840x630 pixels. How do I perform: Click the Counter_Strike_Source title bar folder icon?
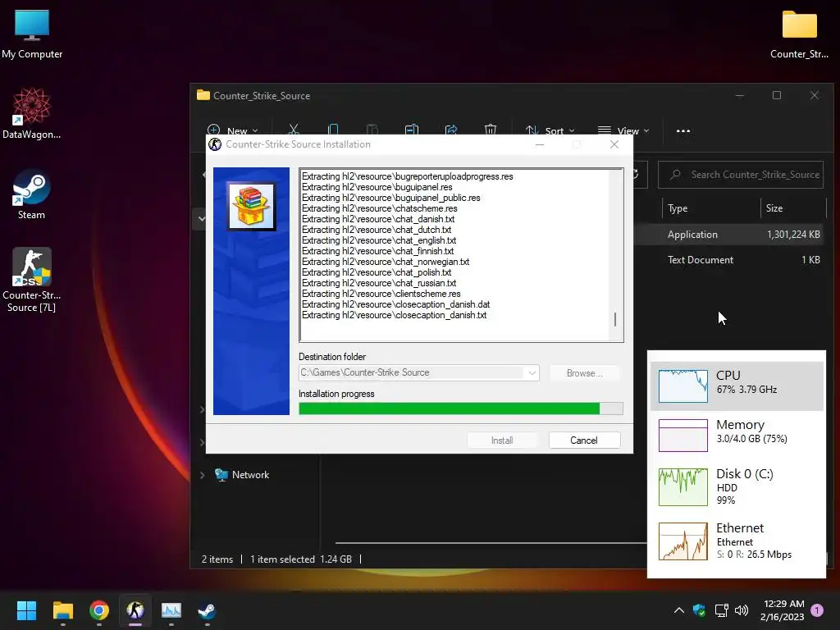(203, 95)
